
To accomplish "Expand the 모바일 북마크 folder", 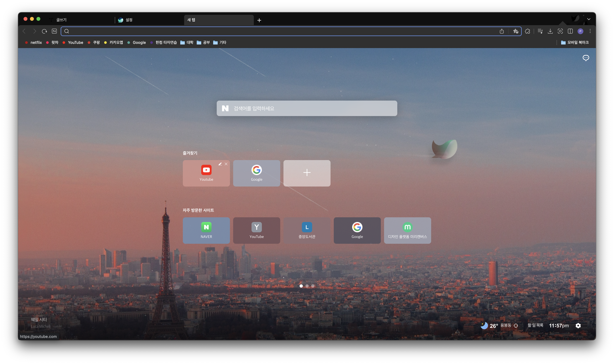I will click(574, 42).
